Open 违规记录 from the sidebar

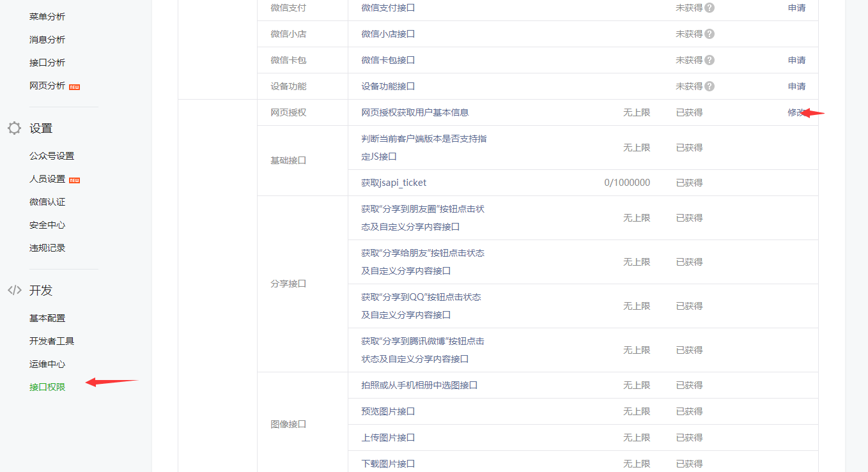pyautogui.click(x=47, y=248)
